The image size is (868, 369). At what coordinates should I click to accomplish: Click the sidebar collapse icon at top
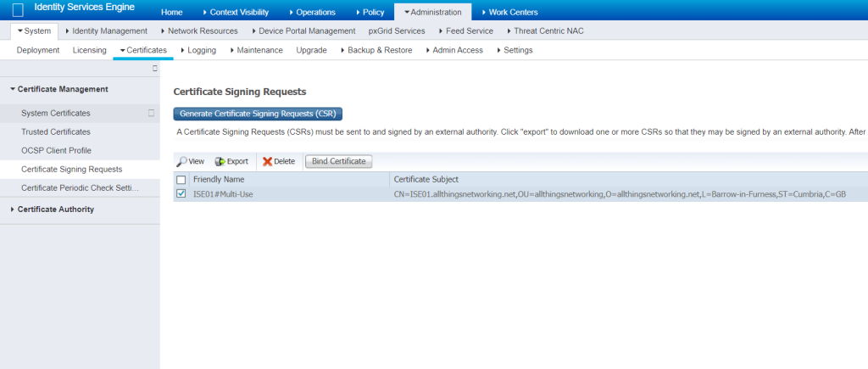pyautogui.click(x=155, y=69)
